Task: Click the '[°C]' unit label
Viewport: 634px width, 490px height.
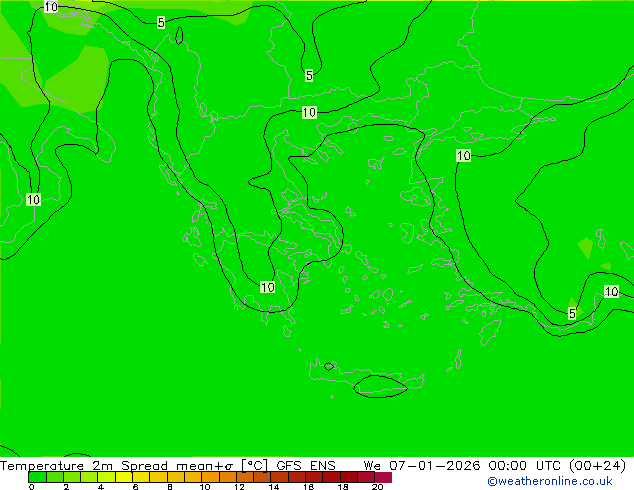Action: (x=254, y=466)
